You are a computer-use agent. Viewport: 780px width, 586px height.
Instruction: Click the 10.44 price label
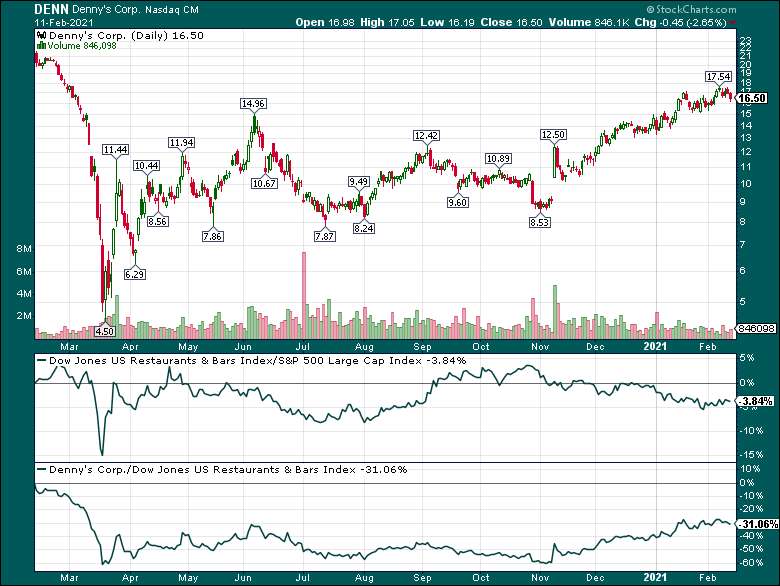pyautogui.click(x=147, y=165)
